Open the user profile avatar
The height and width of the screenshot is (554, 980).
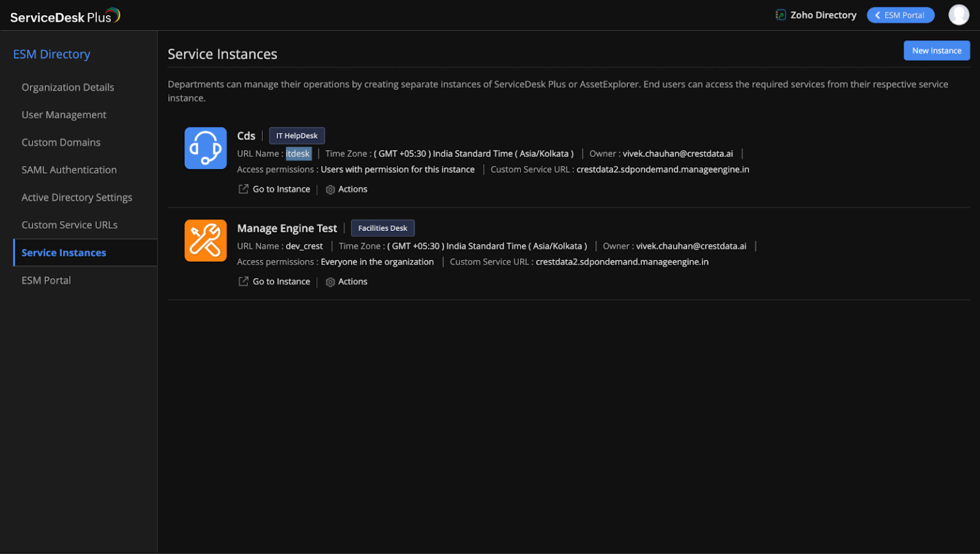[959, 14]
